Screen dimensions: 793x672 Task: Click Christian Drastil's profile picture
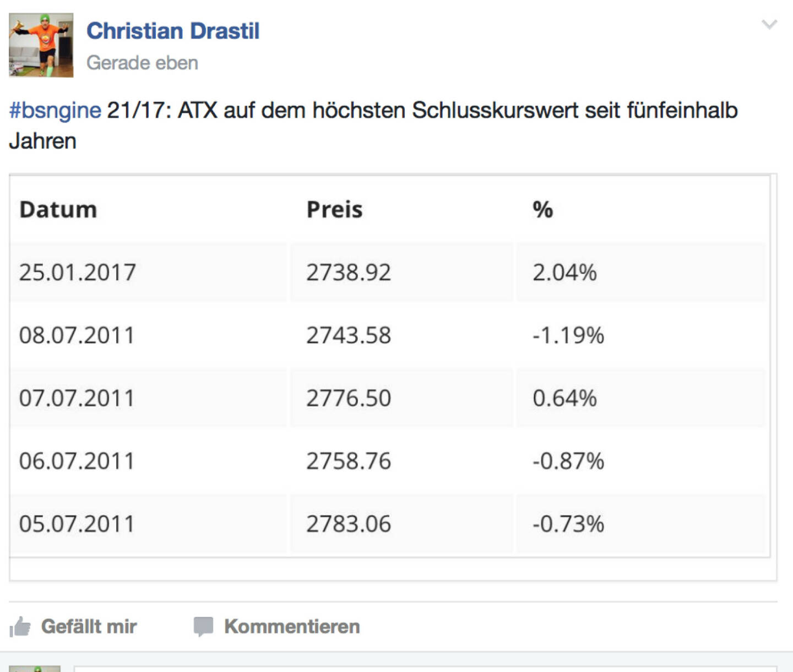coord(41,45)
